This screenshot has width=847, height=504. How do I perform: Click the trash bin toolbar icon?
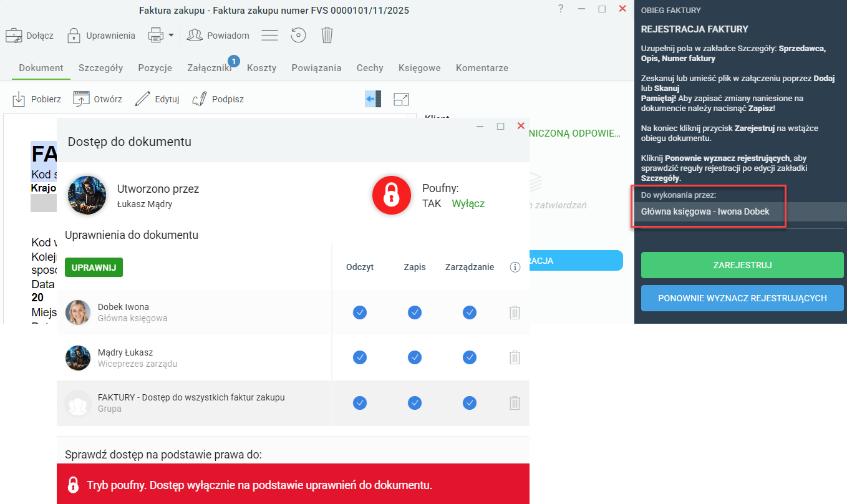click(x=327, y=36)
